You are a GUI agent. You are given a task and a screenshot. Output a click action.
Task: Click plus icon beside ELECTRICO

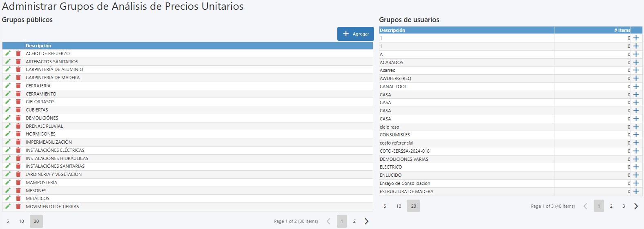click(636, 167)
